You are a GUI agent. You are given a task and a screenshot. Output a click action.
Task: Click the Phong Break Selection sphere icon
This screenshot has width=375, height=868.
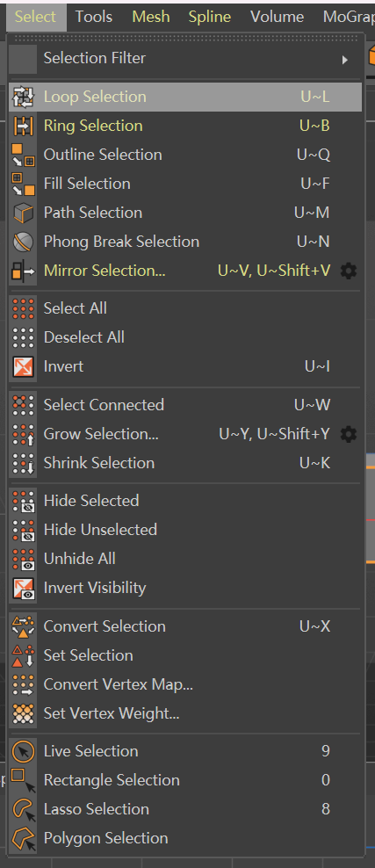coord(23,242)
